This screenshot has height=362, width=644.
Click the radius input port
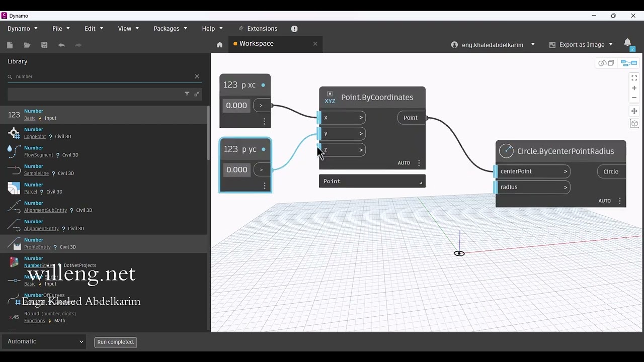[533, 187]
